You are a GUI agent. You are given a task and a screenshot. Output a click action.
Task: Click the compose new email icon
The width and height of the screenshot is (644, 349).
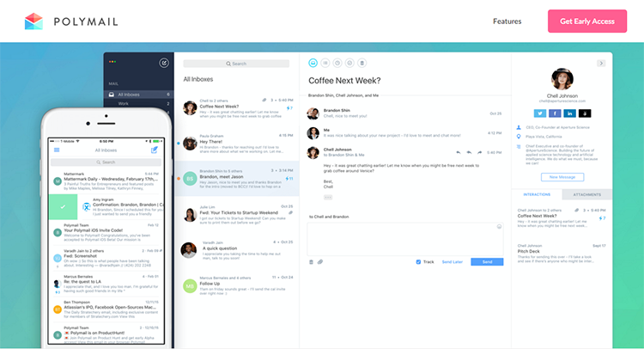(164, 63)
